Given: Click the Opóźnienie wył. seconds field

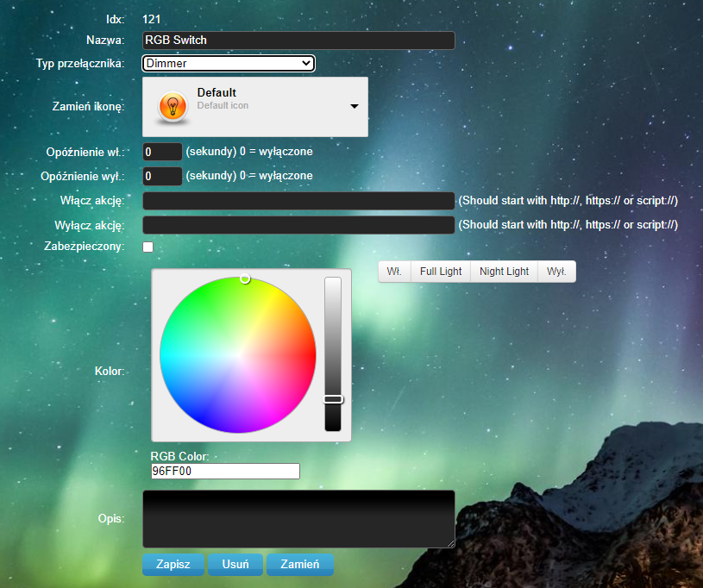Looking at the screenshot, I should click(162, 176).
